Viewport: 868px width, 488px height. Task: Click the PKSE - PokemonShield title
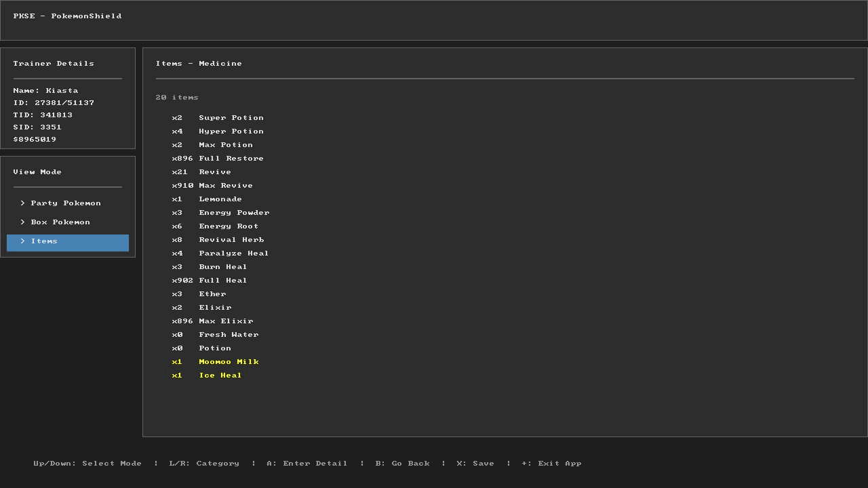click(67, 16)
